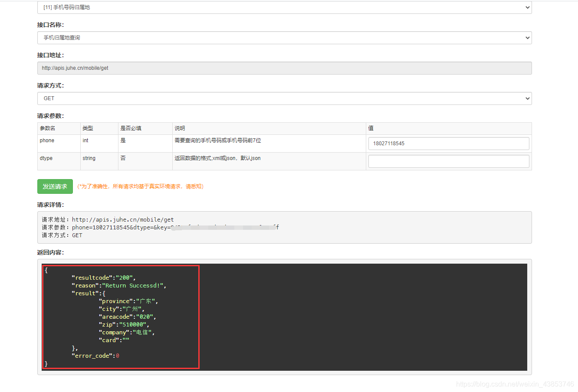Click the "province":"广东" line
Viewport: 578px width, 392px height.
tap(128, 301)
